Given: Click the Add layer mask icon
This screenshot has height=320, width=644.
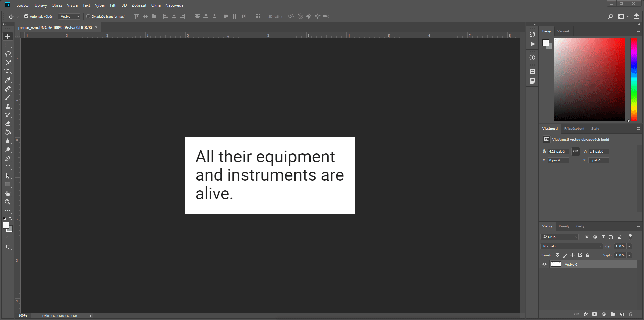Looking at the screenshot, I should tap(594, 314).
